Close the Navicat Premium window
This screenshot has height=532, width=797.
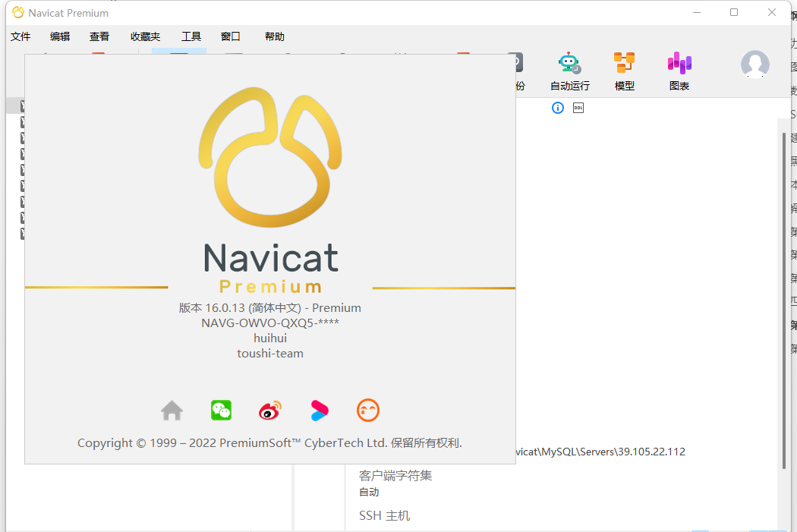(772, 12)
